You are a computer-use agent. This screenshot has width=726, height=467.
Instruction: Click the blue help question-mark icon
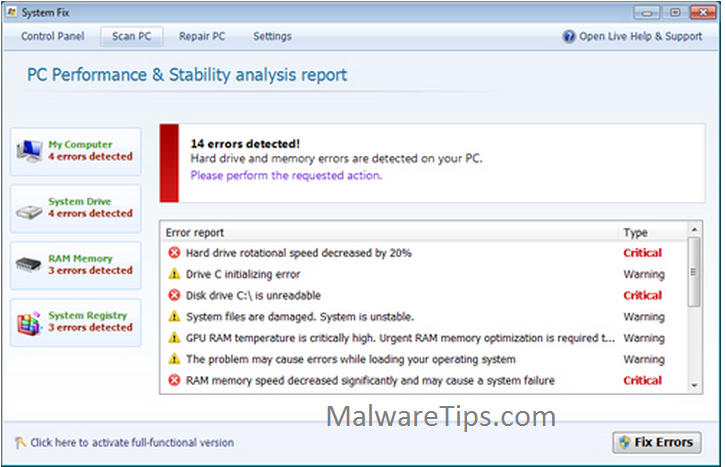pos(569,37)
